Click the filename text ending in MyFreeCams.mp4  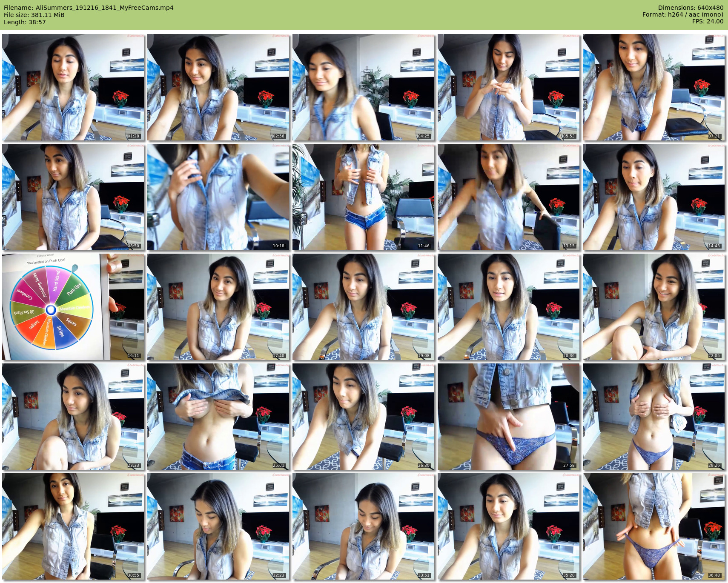tap(89, 8)
